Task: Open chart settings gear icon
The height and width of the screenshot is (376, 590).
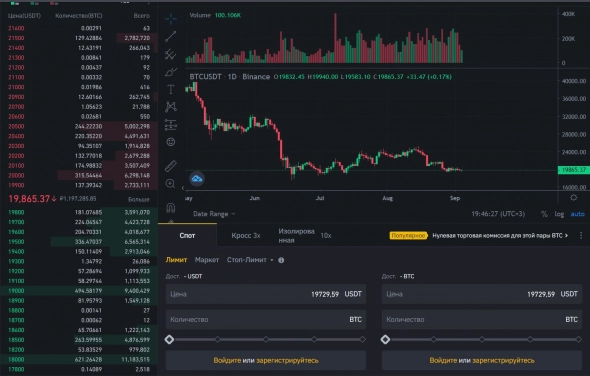Action: coord(573,198)
